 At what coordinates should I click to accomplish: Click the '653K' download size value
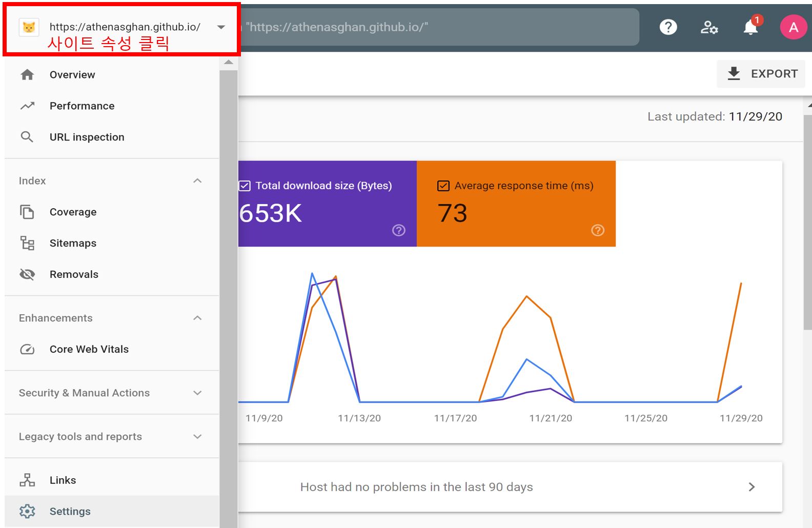pos(271,213)
